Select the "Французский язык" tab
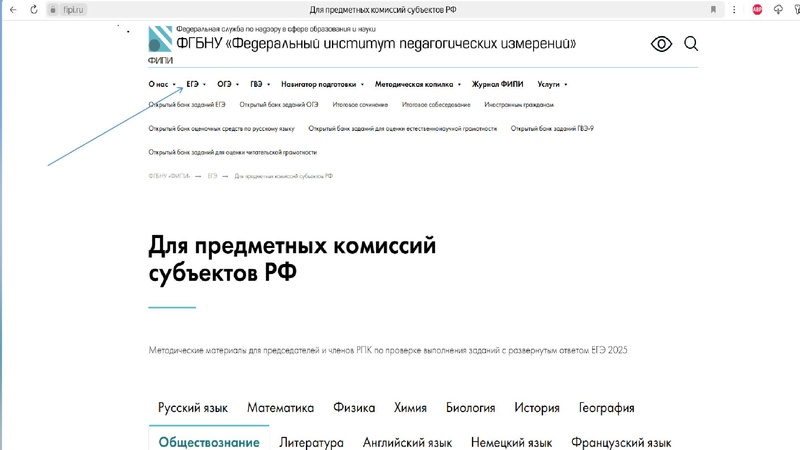800x450 pixels. click(621, 443)
